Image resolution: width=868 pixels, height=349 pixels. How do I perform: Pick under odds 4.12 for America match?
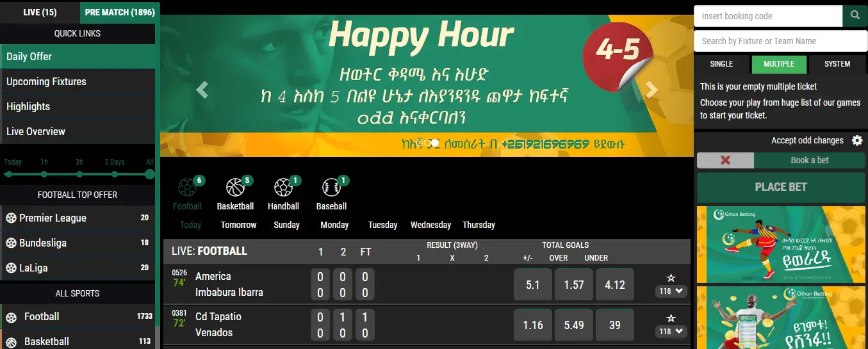[615, 285]
